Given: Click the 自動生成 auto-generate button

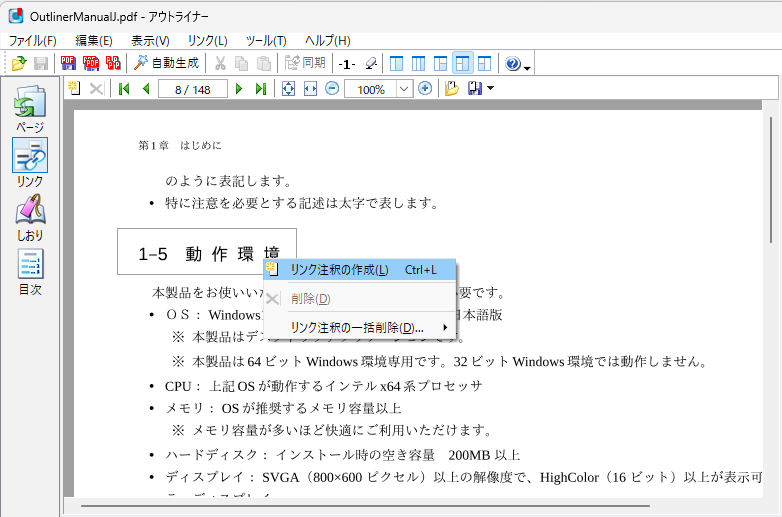Looking at the screenshot, I should point(167,63).
